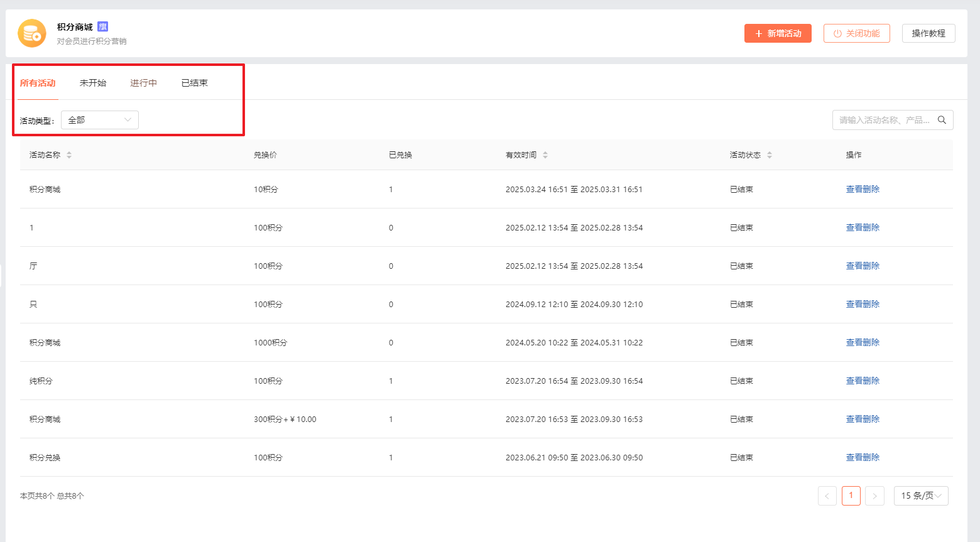Switch to the 未开始 tab
The image size is (980, 542).
pos(93,83)
